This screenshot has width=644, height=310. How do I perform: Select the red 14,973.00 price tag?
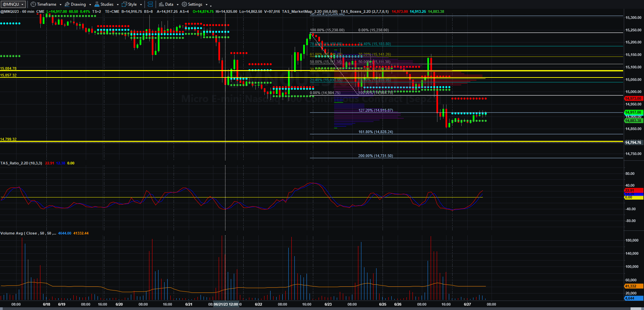[633, 98]
